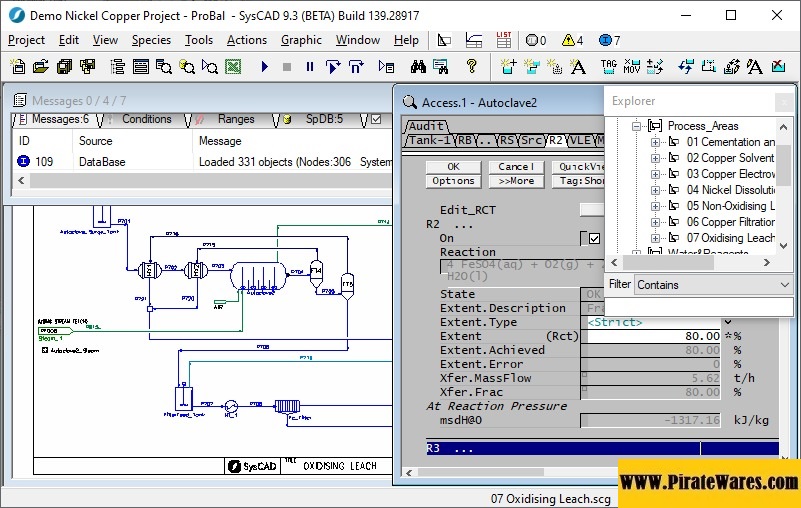Click the red-X Delete unit icon
The width and height of the screenshot is (801, 508).
[x=778, y=66]
